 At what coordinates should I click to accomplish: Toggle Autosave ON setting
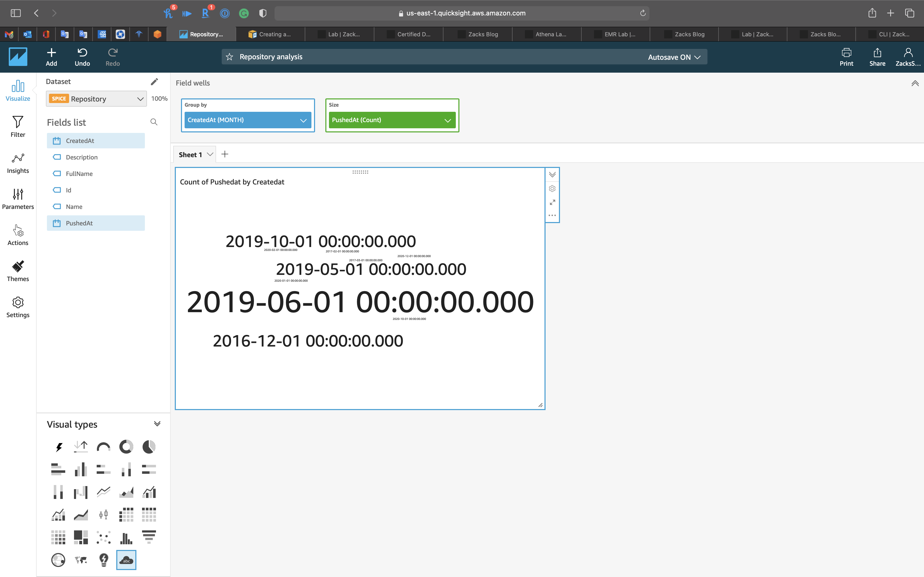click(x=674, y=57)
